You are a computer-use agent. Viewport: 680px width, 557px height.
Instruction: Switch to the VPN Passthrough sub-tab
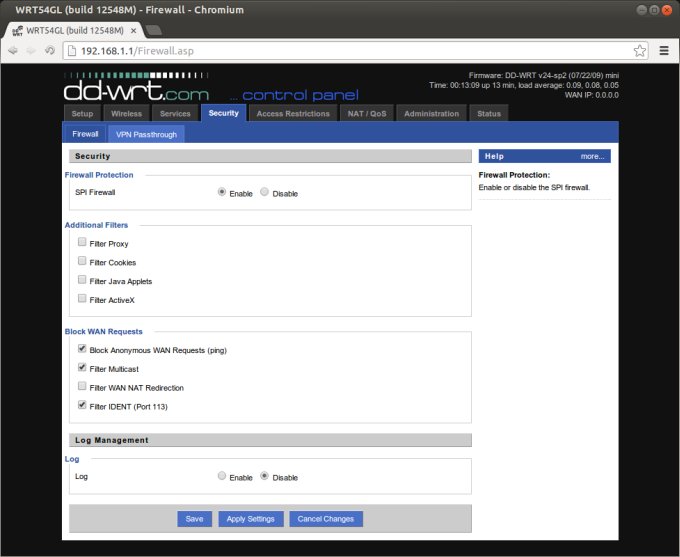[147, 134]
